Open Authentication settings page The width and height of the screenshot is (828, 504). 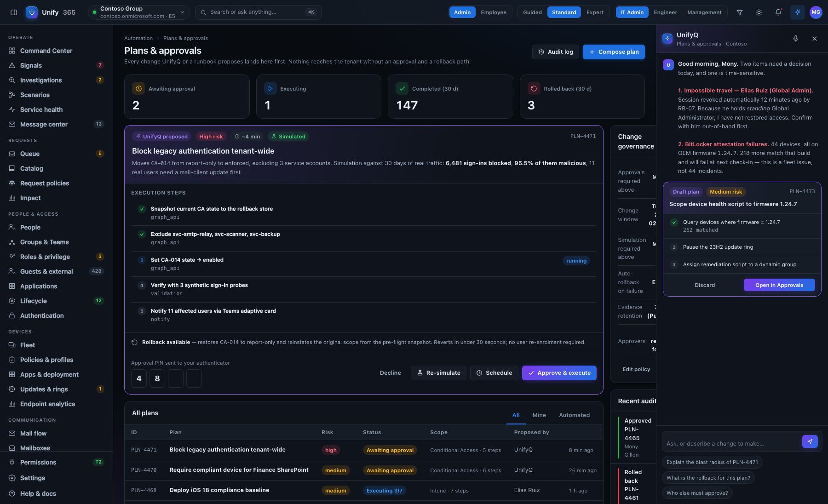[x=56, y=315]
